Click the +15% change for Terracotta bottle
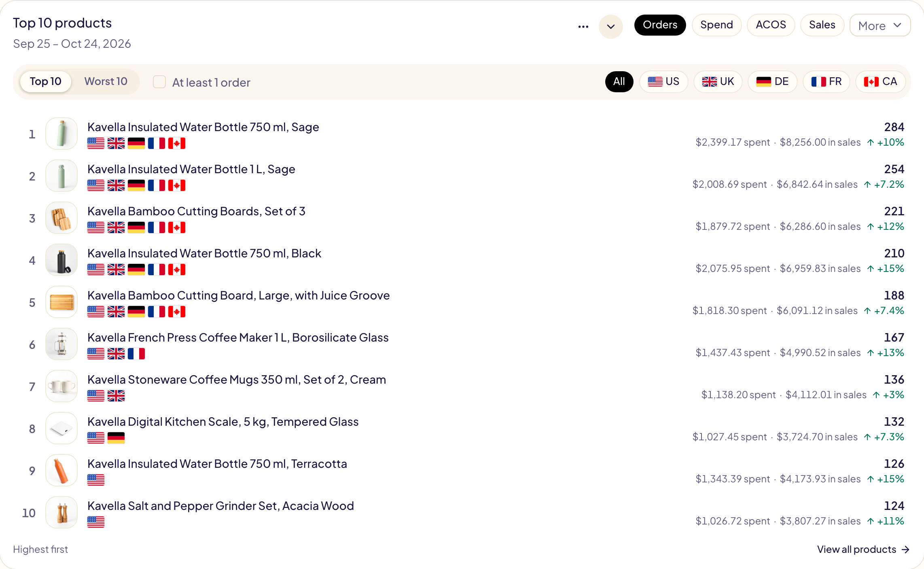The image size is (924, 569). coord(886,479)
